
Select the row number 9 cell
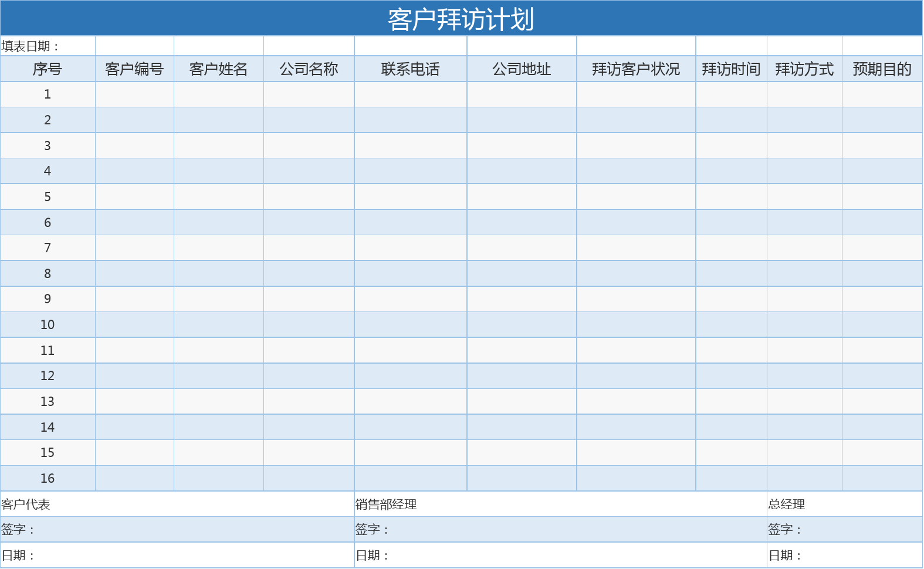(48, 299)
